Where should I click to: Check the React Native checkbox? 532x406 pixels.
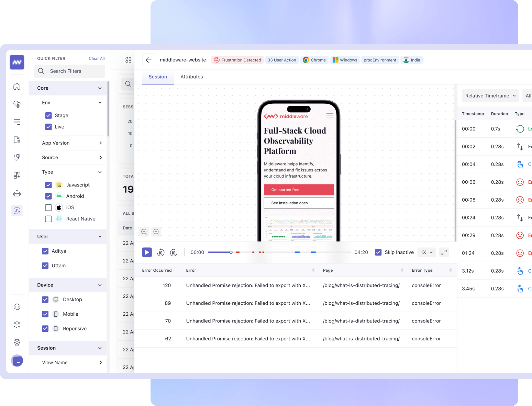tap(48, 219)
